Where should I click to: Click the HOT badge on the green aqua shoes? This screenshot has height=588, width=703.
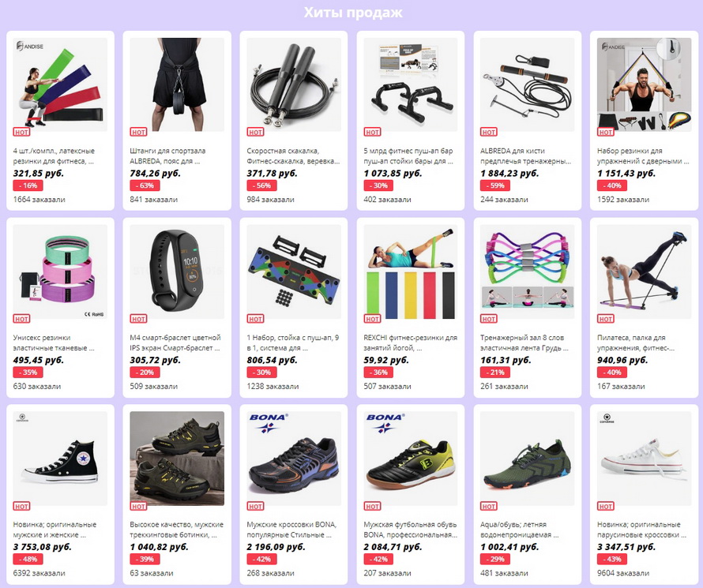point(489,506)
